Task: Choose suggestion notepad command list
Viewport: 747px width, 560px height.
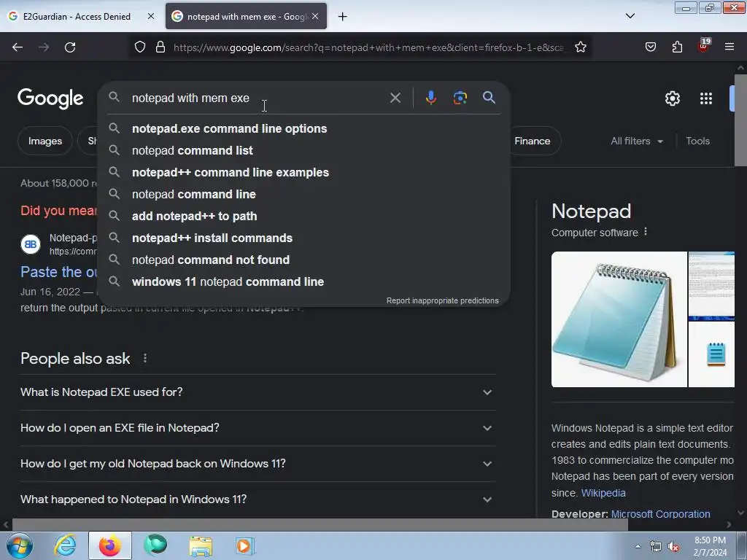Action: 303,150
